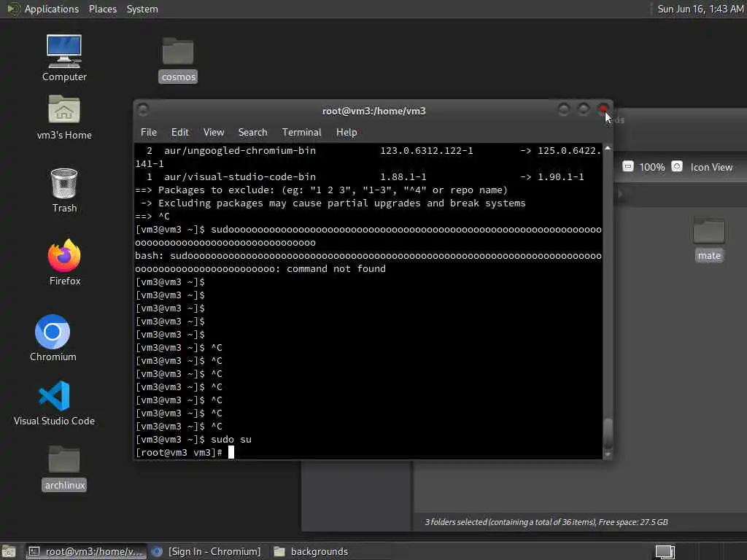Click the terminal title root@vm3:/home/vm3
The image size is (747, 560).
tap(374, 111)
